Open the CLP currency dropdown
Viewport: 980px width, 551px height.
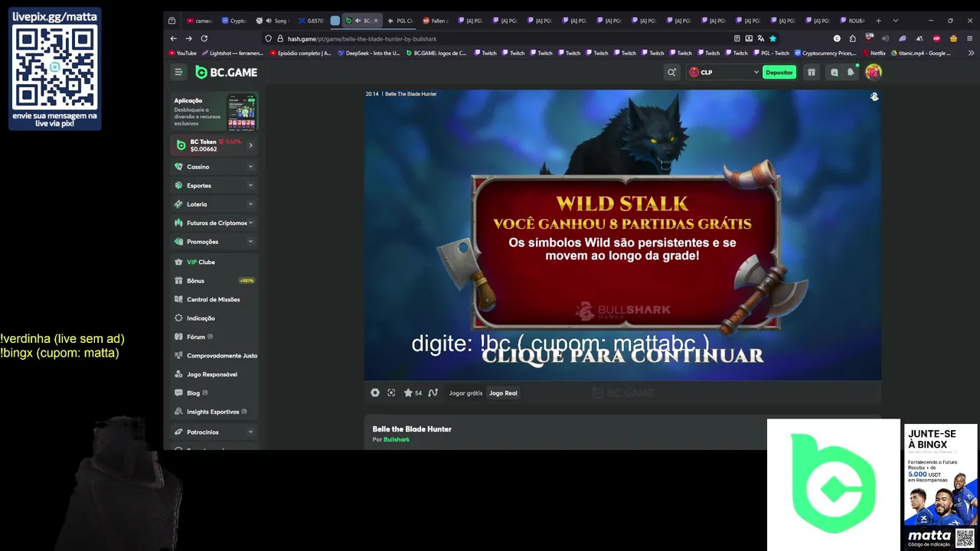coord(724,72)
